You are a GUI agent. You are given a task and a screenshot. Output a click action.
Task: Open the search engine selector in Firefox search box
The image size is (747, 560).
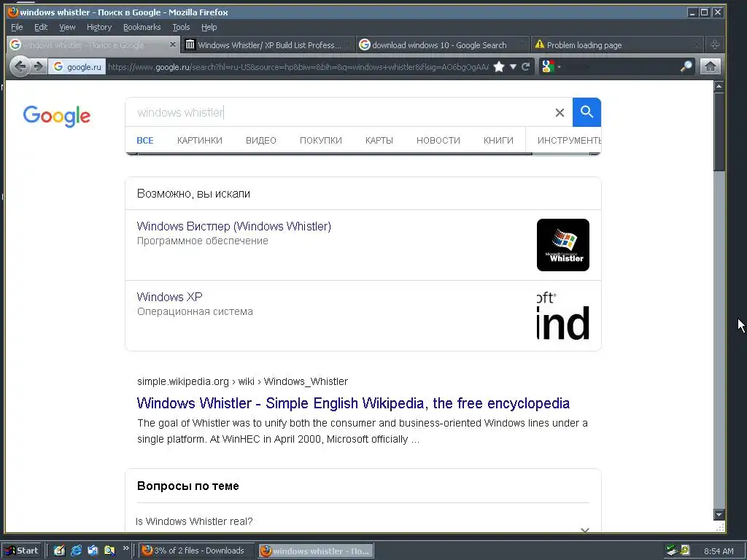(551, 66)
